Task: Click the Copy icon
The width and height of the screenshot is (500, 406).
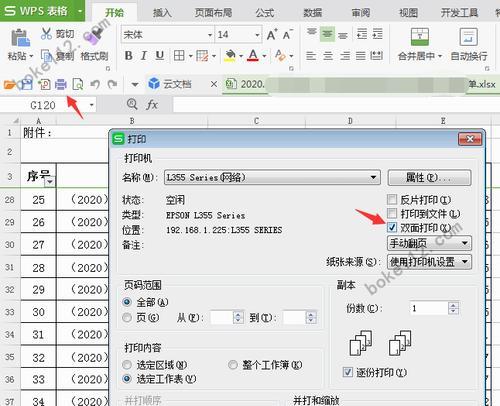Action: [x=46, y=56]
